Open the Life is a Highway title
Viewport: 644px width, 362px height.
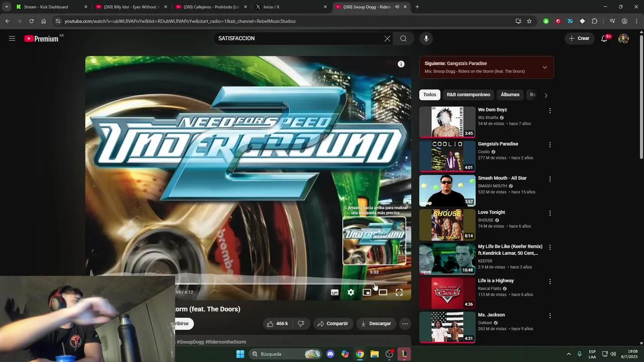point(496,281)
